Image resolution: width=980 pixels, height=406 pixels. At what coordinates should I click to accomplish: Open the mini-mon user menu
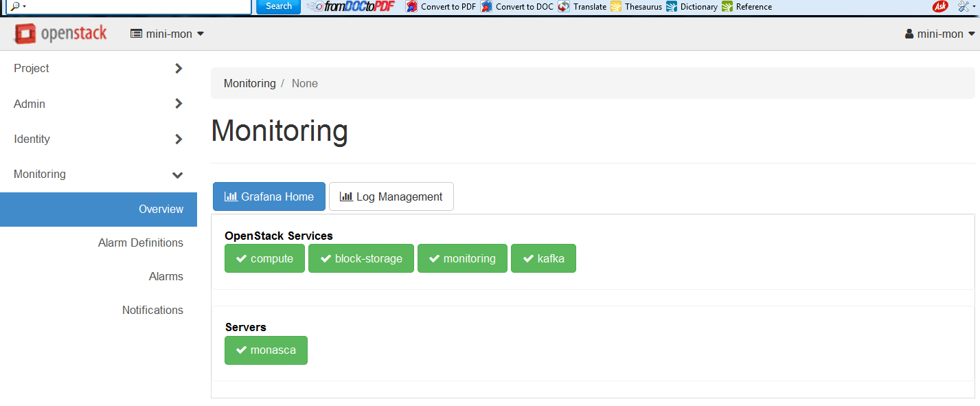pyautogui.click(x=940, y=34)
